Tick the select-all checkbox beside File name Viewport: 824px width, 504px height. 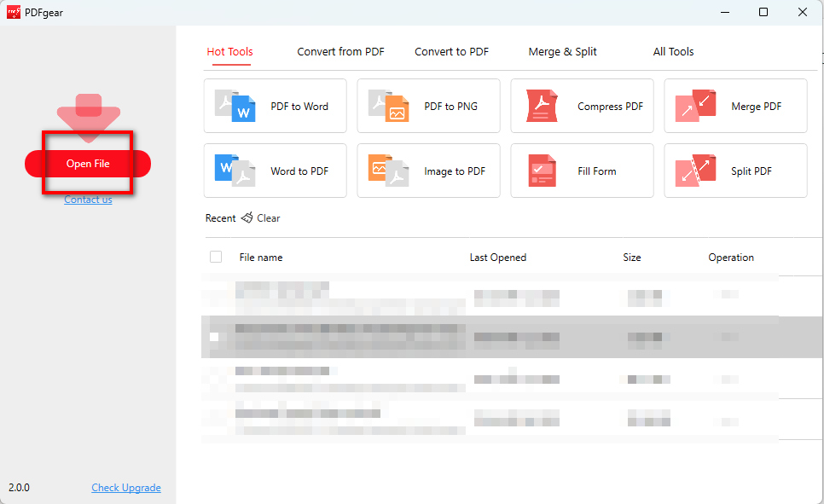(216, 257)
